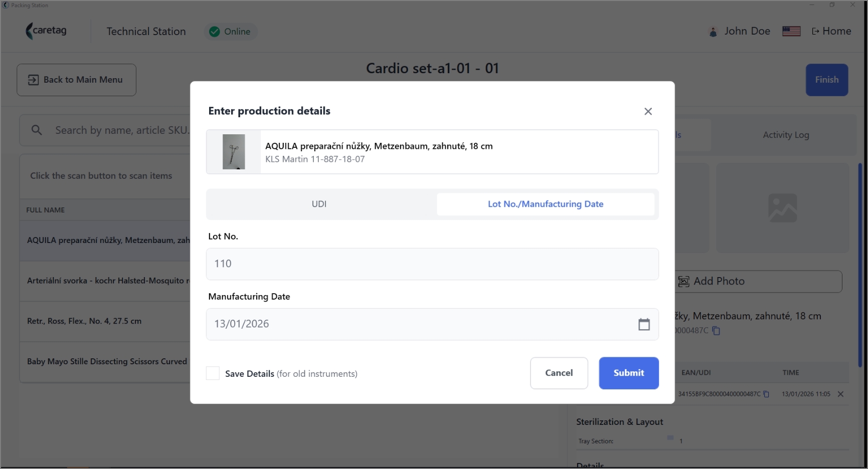Copy the instrument code ending 487C
The width and height of the screenshot is (868, 469).
pos(716,331)
